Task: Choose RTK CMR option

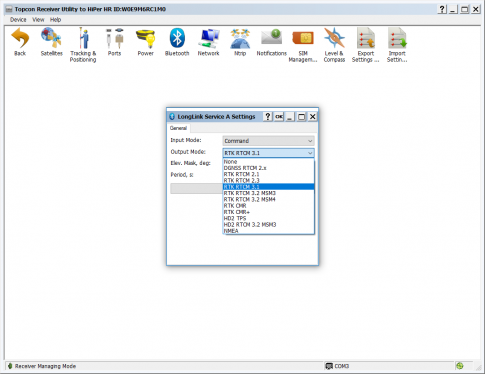Action: [268, 206]
